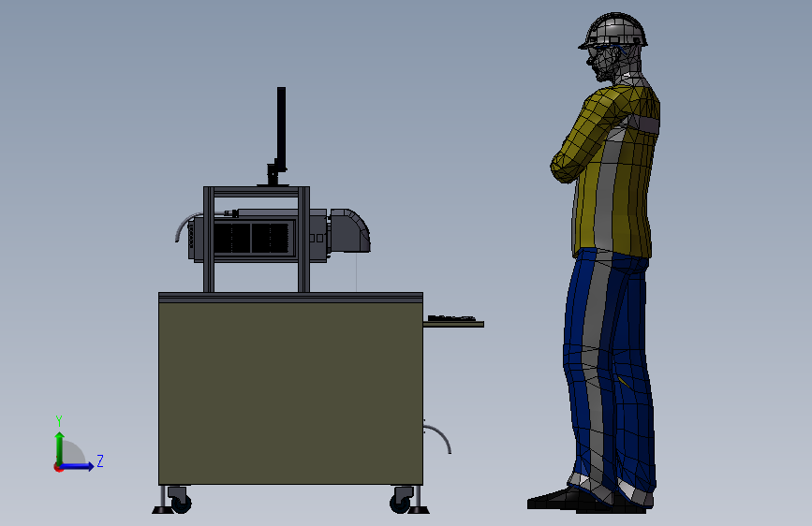Select the worker's hard hat
Image resolution: width=812 pixels, height=526 pixels.
pos(613,31)
